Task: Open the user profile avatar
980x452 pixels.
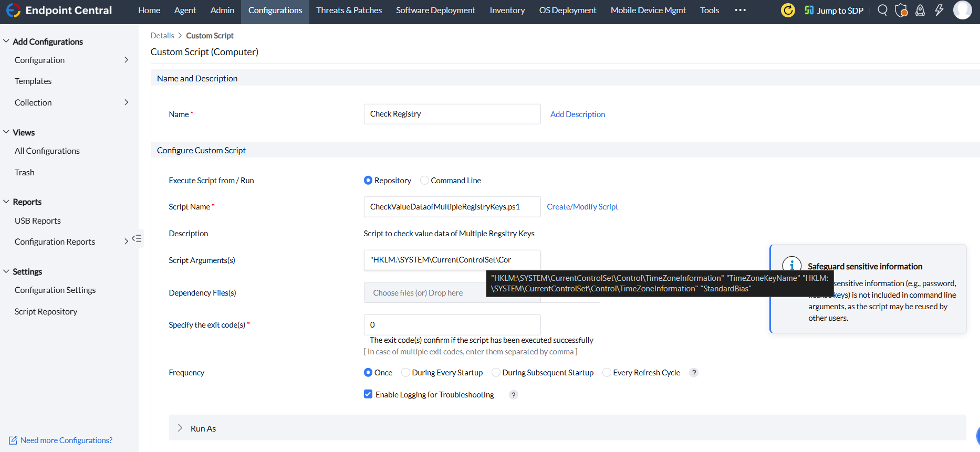Action: click(962, 10)
